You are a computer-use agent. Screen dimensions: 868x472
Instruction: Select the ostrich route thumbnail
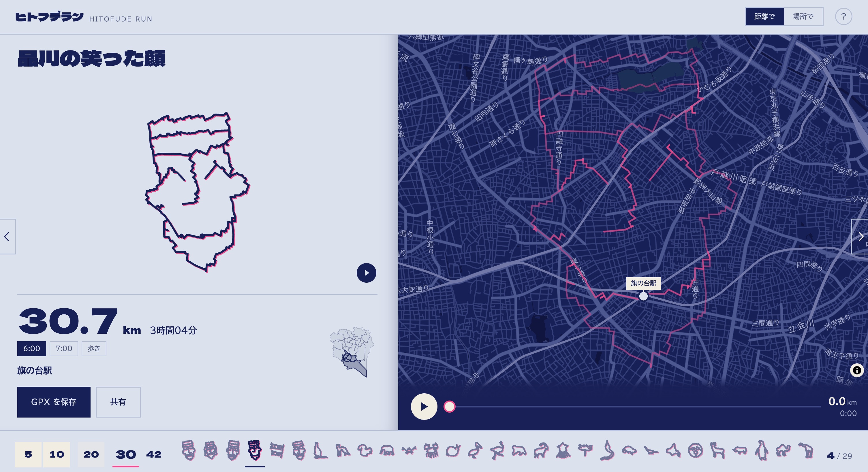click(497, 450)
